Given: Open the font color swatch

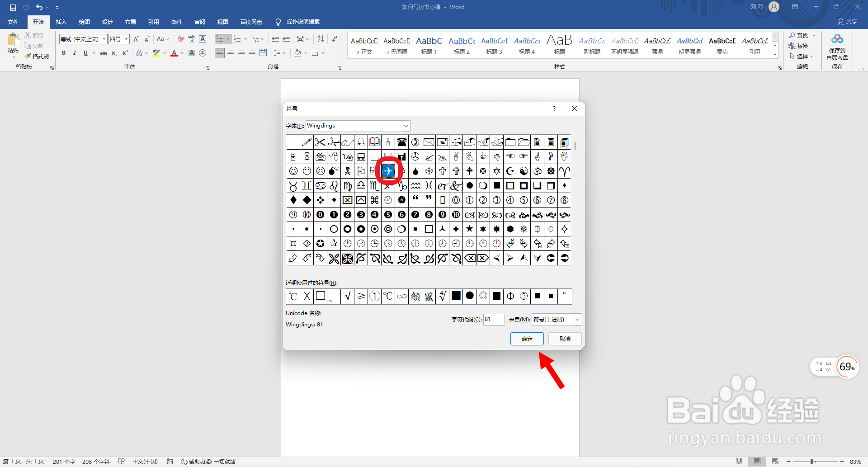Looking at the screenshot, I should pyautogui.click(x=174, y=53).
